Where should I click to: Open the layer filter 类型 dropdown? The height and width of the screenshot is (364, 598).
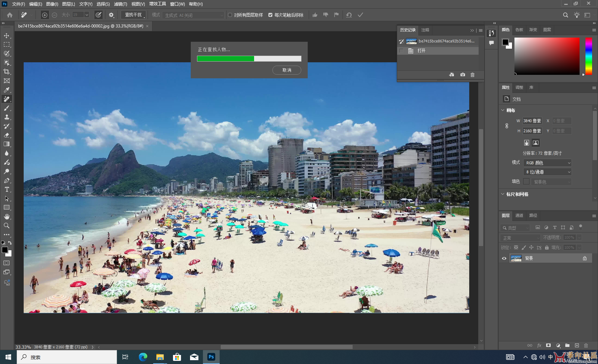pos(516,228)
